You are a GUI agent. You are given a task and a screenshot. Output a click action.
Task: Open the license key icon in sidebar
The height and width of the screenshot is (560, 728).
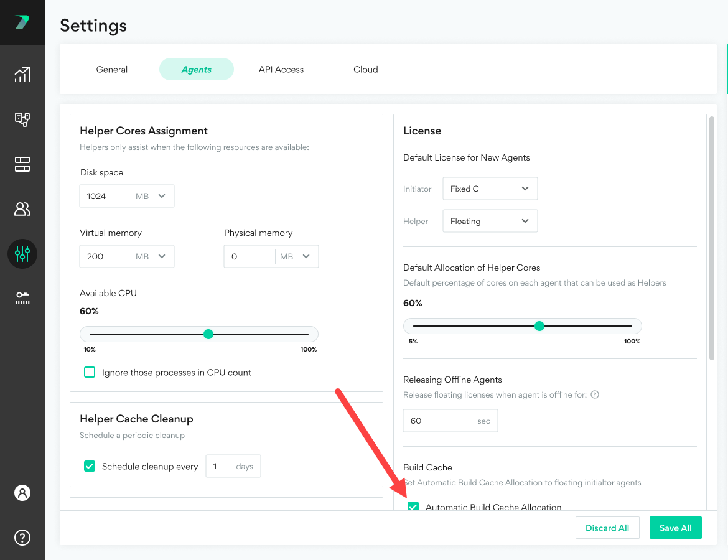point(22,298)
